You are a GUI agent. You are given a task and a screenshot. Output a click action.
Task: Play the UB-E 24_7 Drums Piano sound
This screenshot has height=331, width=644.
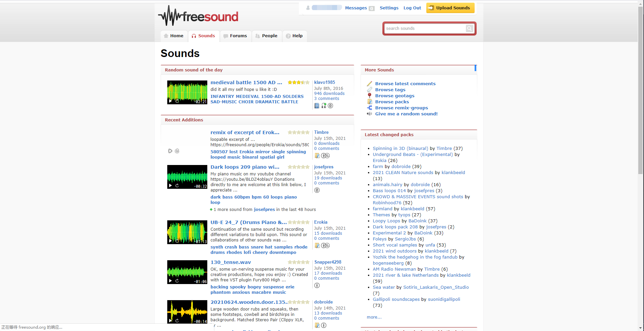pyautogui.click(x=170, y=241)
